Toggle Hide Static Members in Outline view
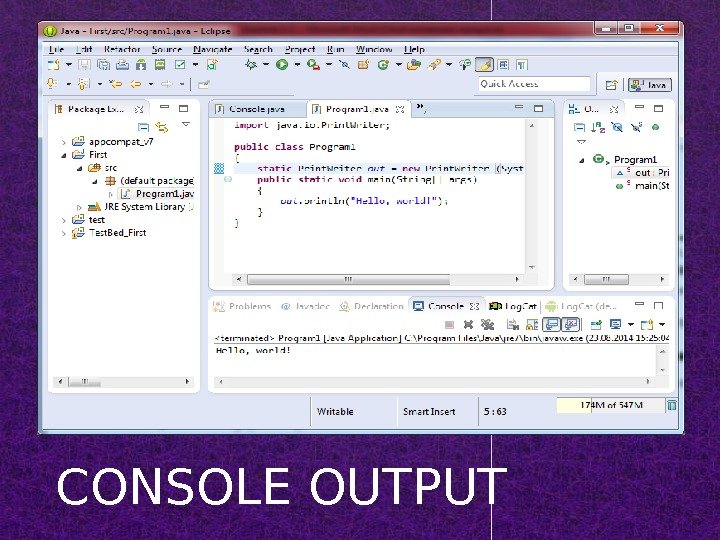This screenshot has width=720, height=540. [636, 127]
